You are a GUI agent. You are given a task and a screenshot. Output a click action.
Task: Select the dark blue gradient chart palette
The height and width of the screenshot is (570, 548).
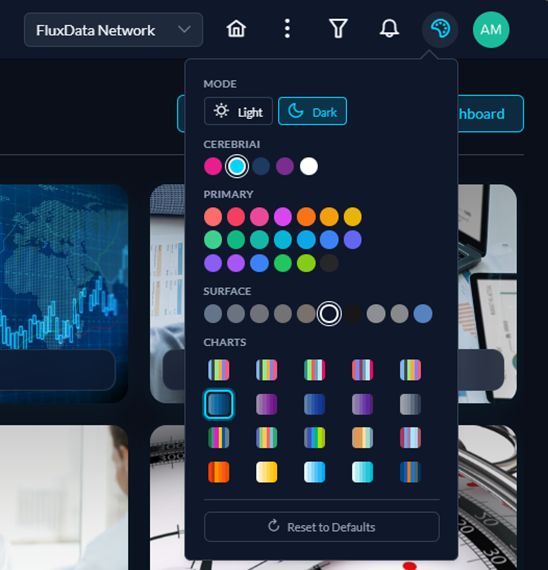315,404
